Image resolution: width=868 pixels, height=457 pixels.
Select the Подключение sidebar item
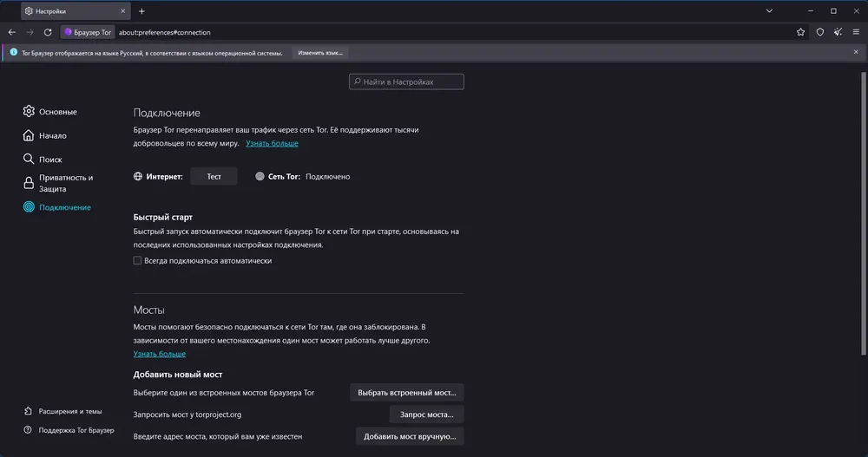(x=57, y=207)
